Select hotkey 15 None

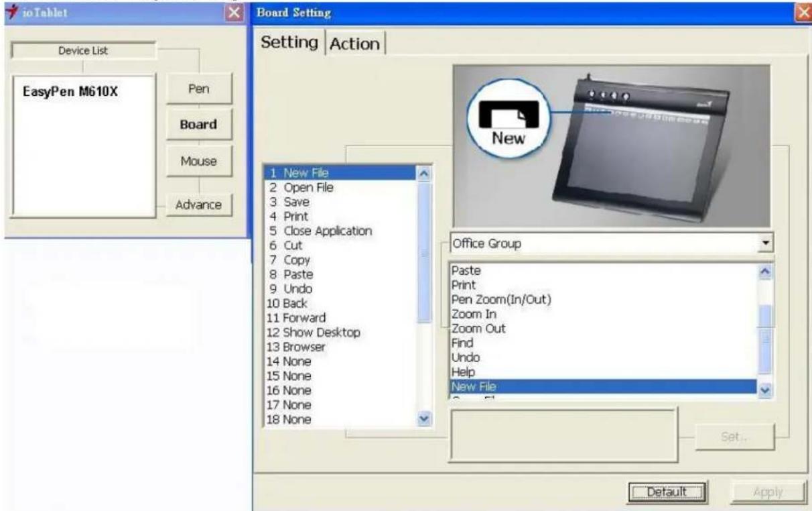(340, 376)
